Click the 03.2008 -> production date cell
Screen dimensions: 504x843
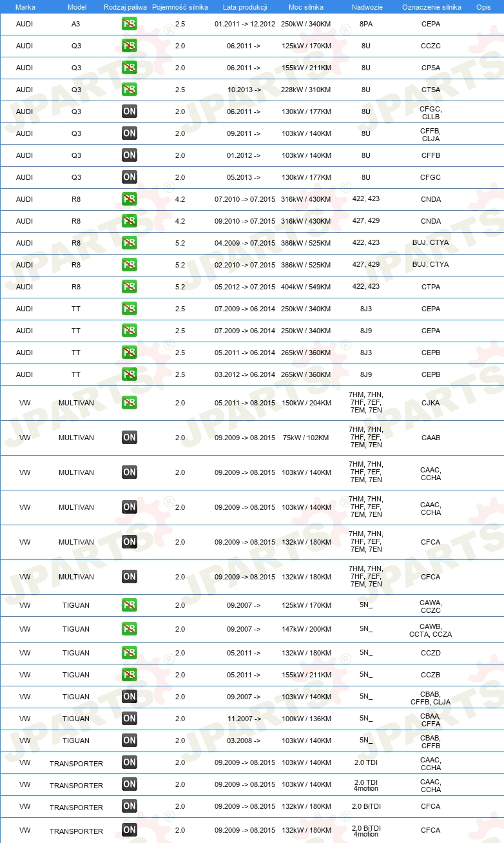[244, 741]
